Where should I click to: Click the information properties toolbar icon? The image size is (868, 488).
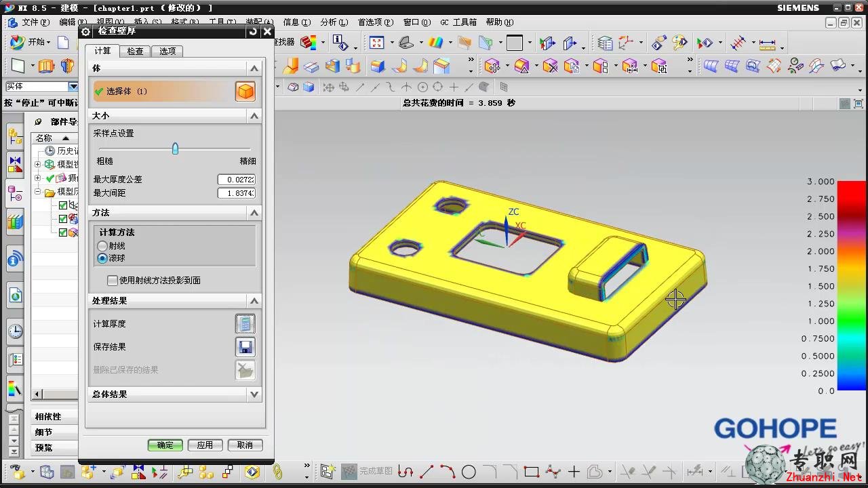tap(340, 43)
